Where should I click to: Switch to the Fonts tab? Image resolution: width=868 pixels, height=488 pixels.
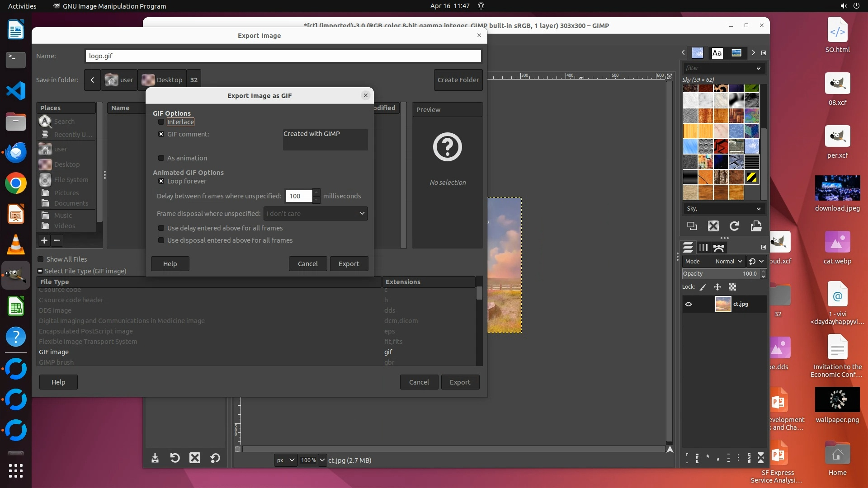pos(717,53)
